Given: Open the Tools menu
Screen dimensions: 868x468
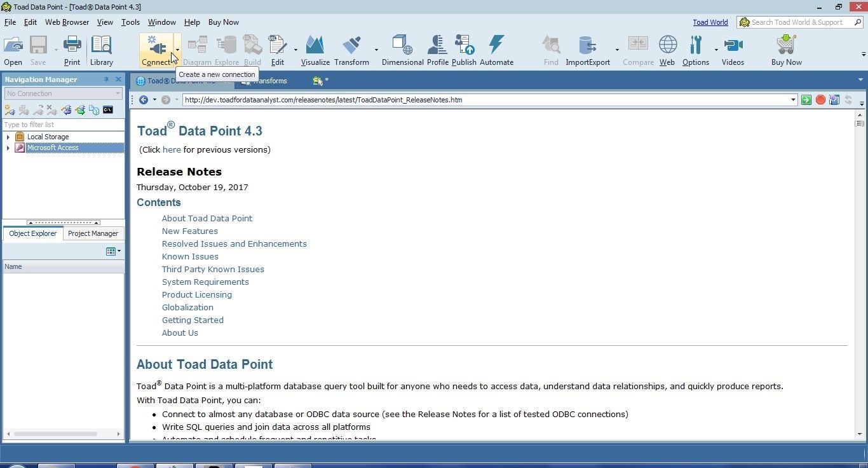Looking at the screenshot, I should 130,22.
